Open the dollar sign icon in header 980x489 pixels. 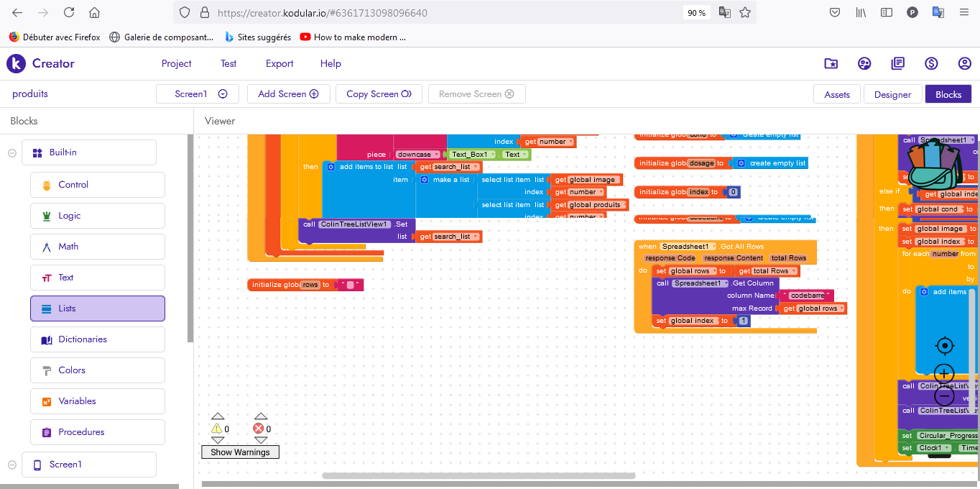pos(932,63)
